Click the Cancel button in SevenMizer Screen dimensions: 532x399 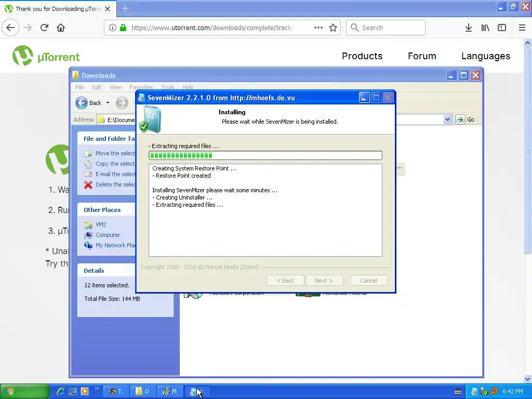click(368, 281)
